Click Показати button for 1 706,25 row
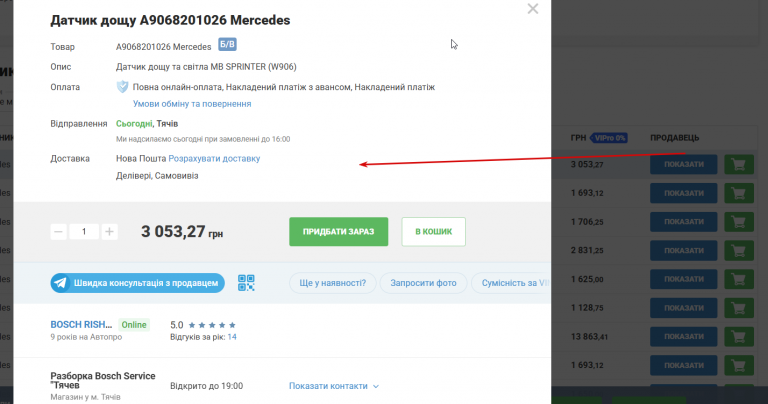 click(684, 222)
